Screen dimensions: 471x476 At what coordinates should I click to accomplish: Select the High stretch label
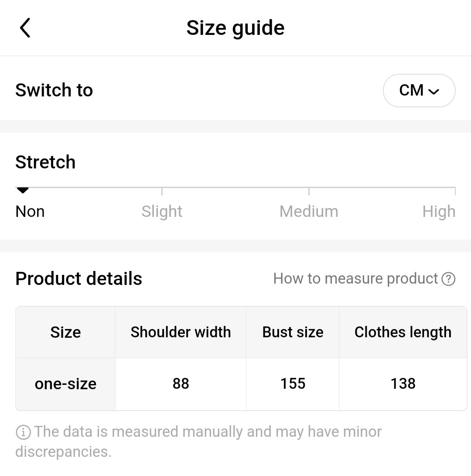point(438,212)
